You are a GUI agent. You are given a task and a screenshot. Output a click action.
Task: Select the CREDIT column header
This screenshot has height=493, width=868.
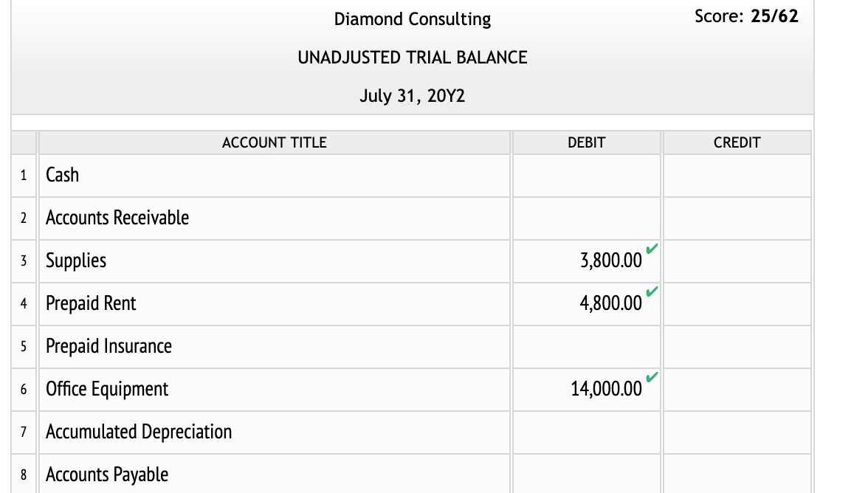[737, 142]
